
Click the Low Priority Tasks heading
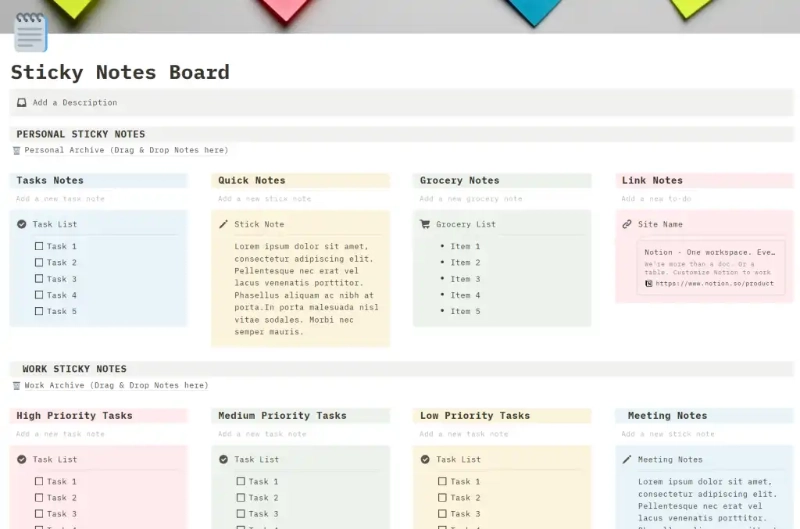coord(475,416)
